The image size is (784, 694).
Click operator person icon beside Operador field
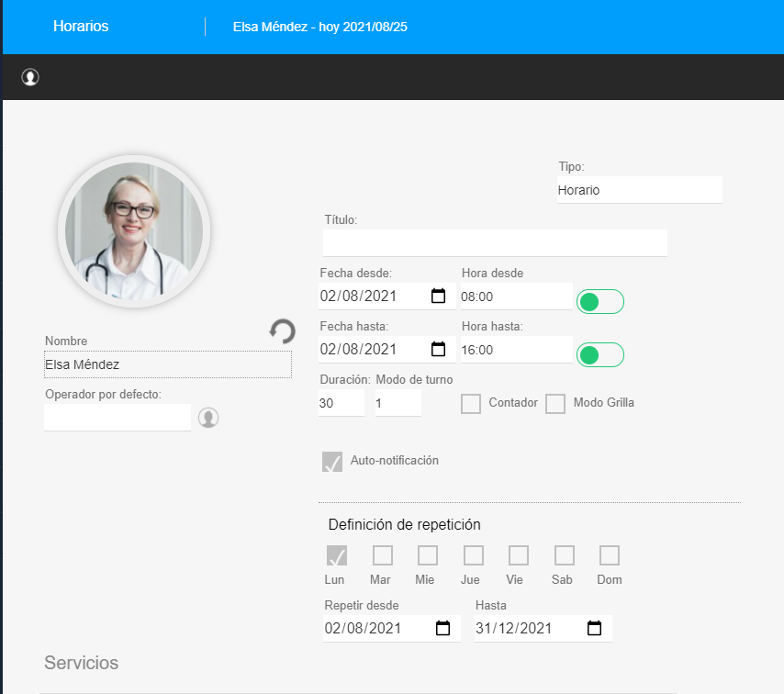click(208, 418)
